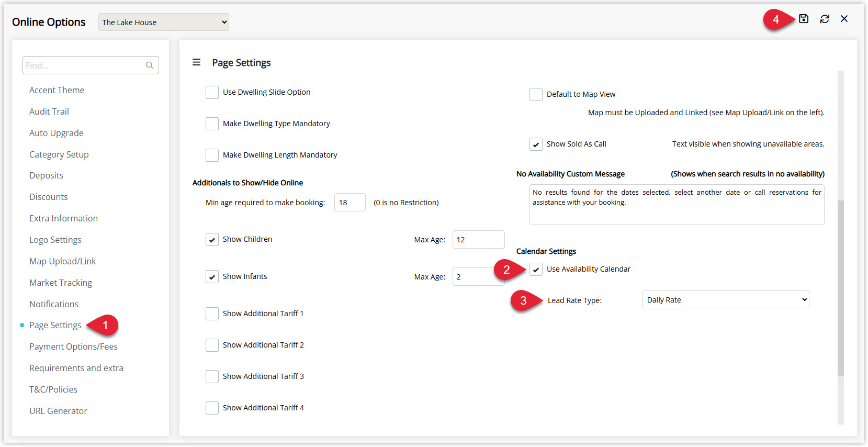Enable Show Additional Tariff 3
The image size is (868, 447).
(x=212, y=376)
